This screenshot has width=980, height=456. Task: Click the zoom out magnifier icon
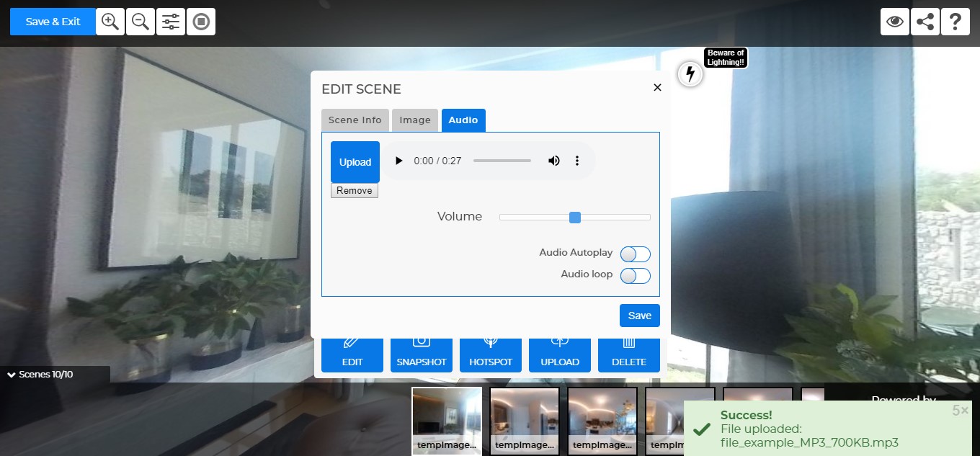[x=141, y=22]
